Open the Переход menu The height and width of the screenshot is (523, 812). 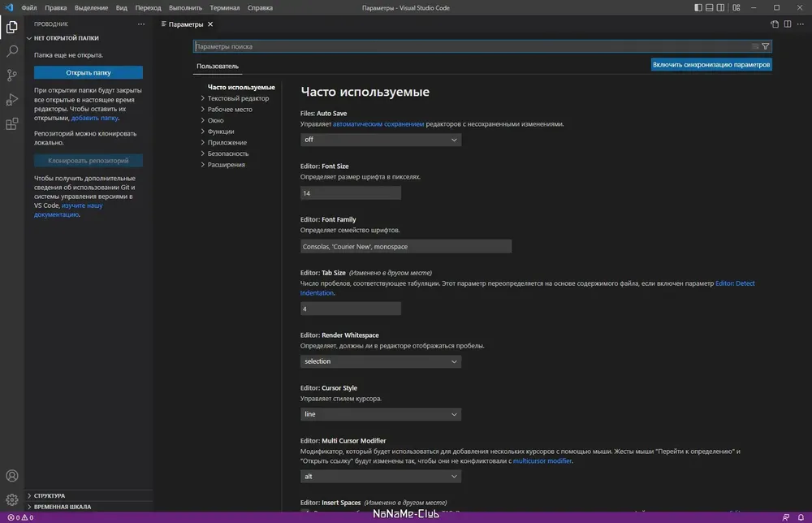(x=148, y=8)
